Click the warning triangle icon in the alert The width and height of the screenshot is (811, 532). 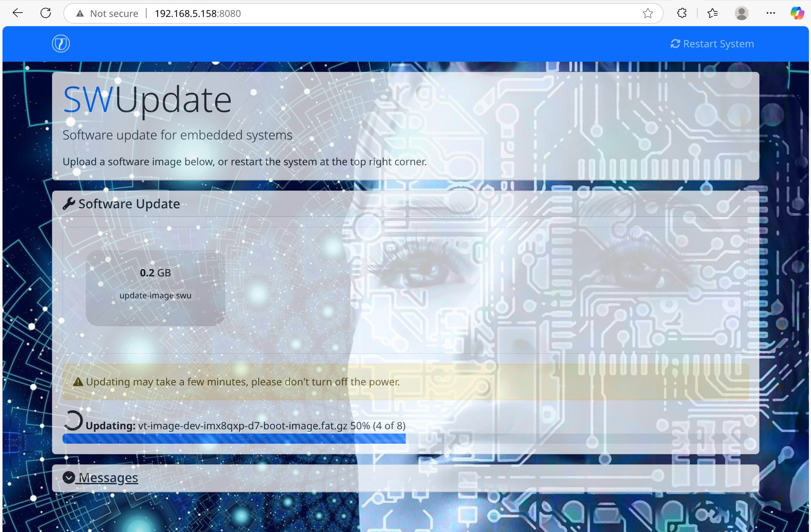tap(78, 382)
